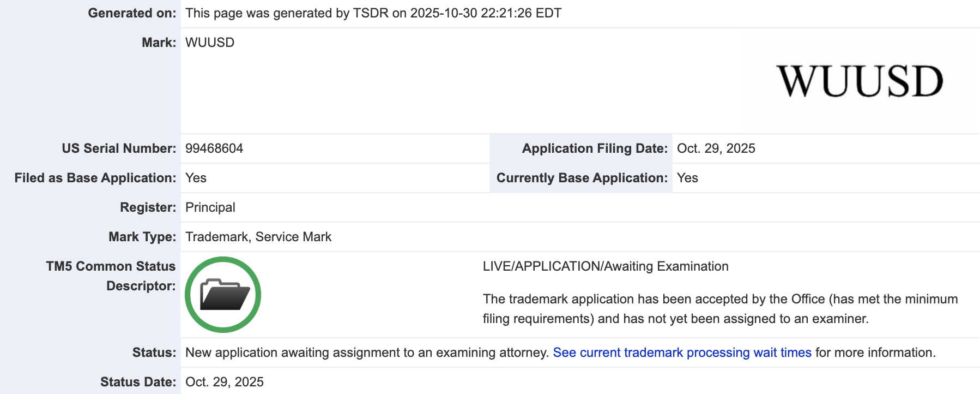Click the mark text WUUSD value
Viewport: 980px width, 394px height.
[x=210, y=43]
